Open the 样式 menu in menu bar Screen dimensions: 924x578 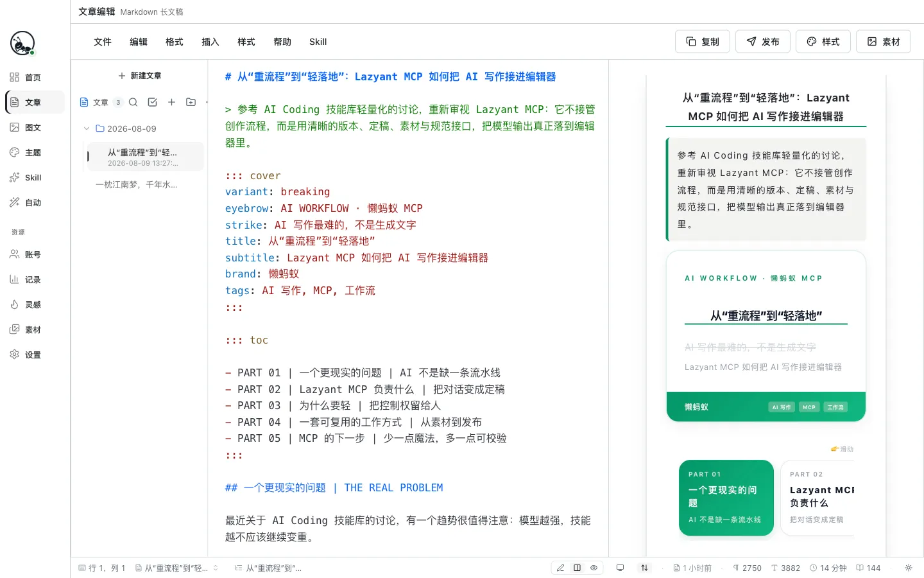click(x=246, y=42)
